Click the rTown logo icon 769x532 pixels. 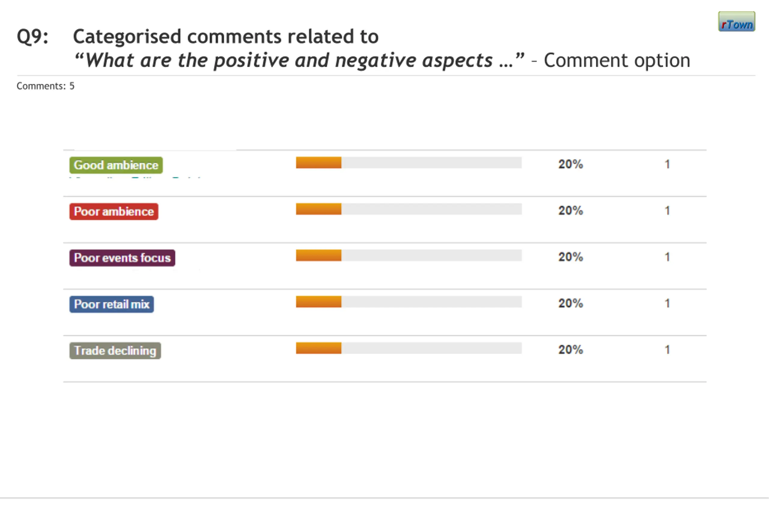pyautogui.click(x=736, y=22)
